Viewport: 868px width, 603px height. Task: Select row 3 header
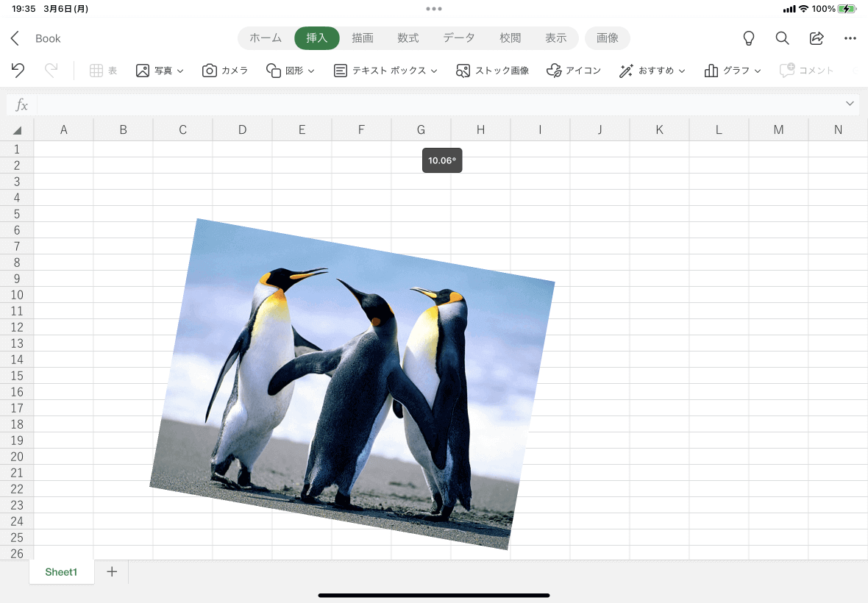[17, 182]
